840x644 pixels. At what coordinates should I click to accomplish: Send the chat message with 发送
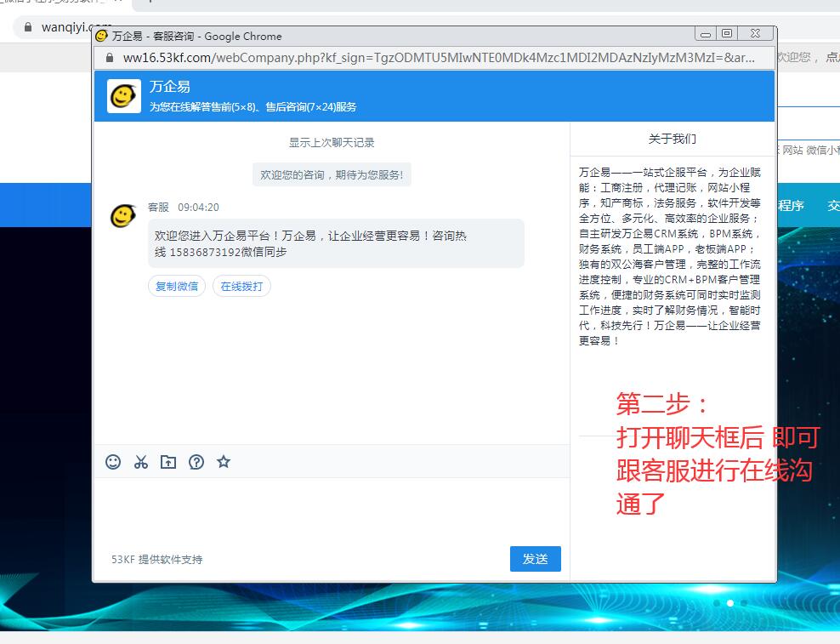point(535,559)
